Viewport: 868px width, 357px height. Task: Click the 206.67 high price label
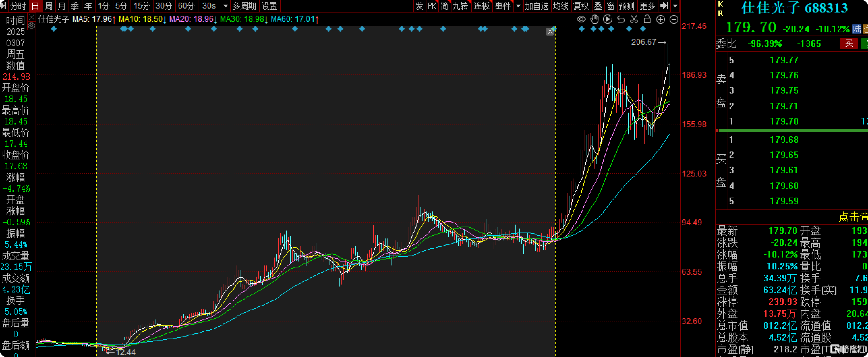644,42
